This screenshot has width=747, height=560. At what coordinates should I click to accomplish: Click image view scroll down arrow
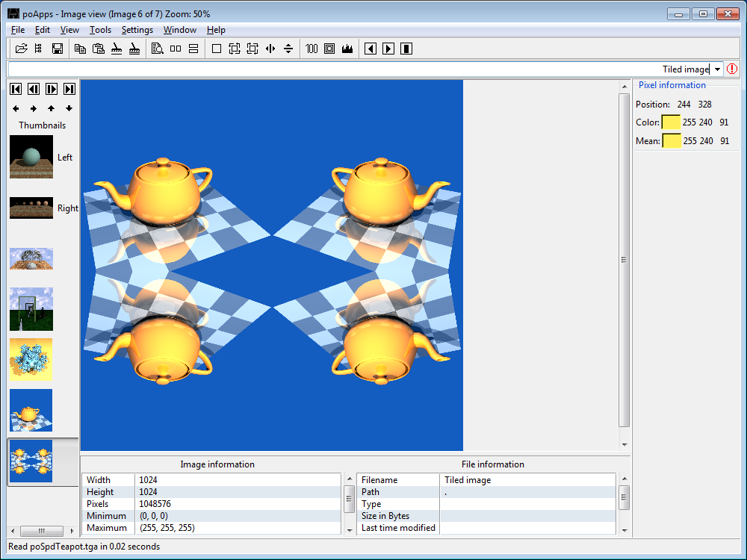pos(624,445)
